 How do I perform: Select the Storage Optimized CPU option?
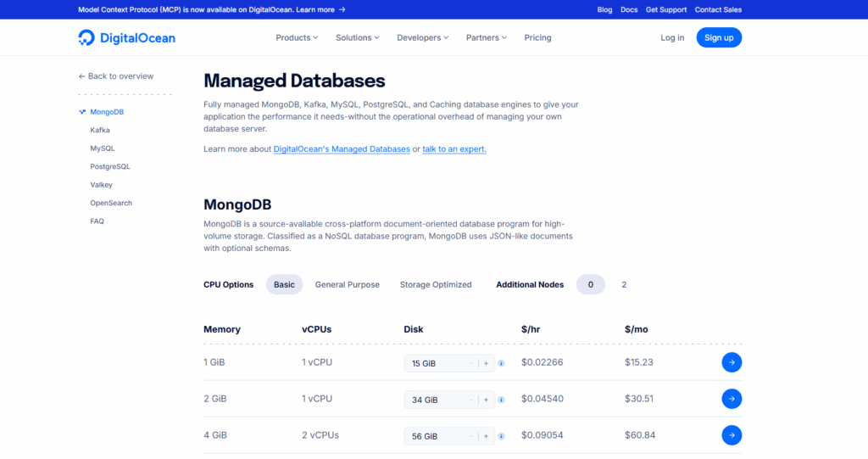pyautogui.click(x=436, y=284)
